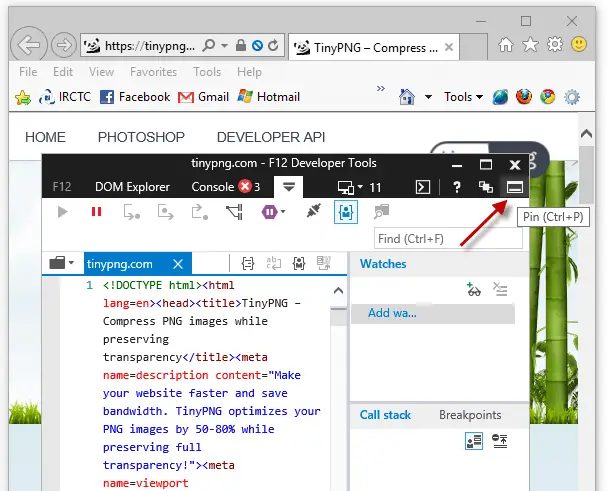The width and height of the screenshot is (607, 491).
Task: Switch to the DOM Explorer tab
Action: pos(132,187)
